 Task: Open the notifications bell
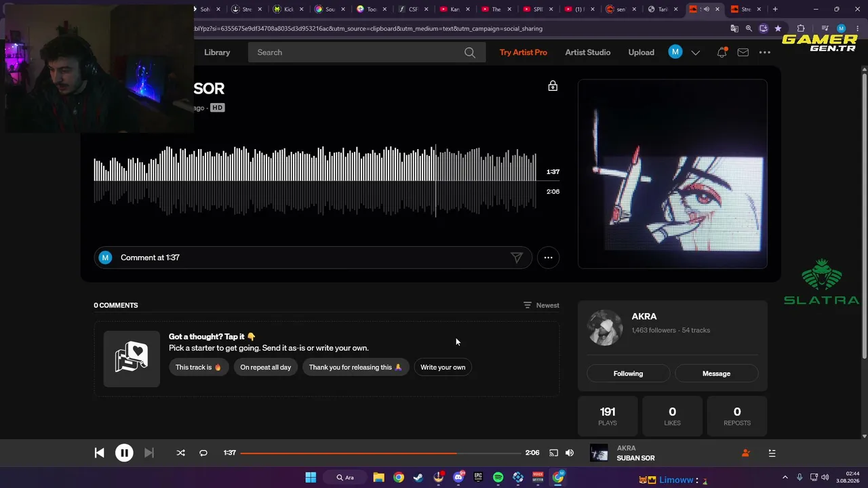pos(722,52)
